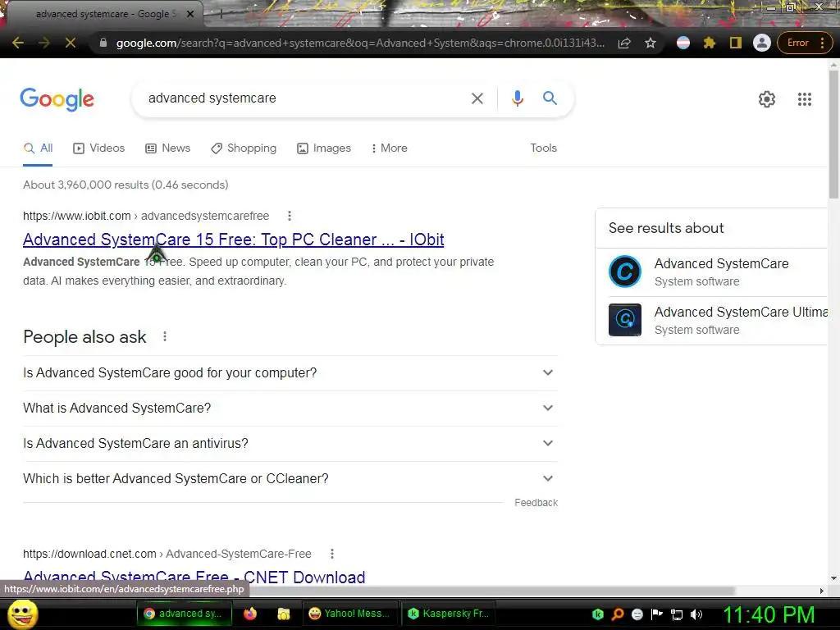
Task: Open the Action Center flag tray icon
Action: (657, 614)
